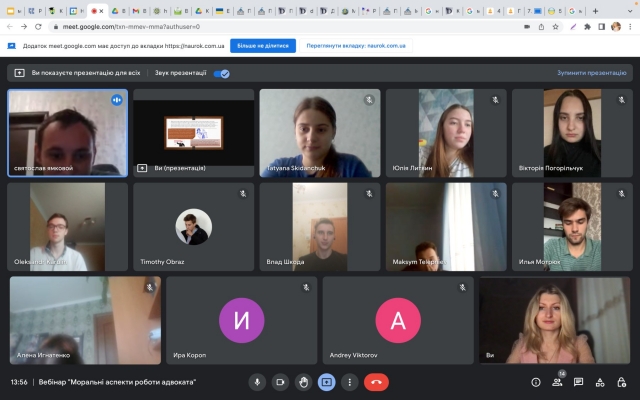The height and width of the screenshot is (400, 640).
Task: Open more options three-dot menu
Action: click(349, 382)
